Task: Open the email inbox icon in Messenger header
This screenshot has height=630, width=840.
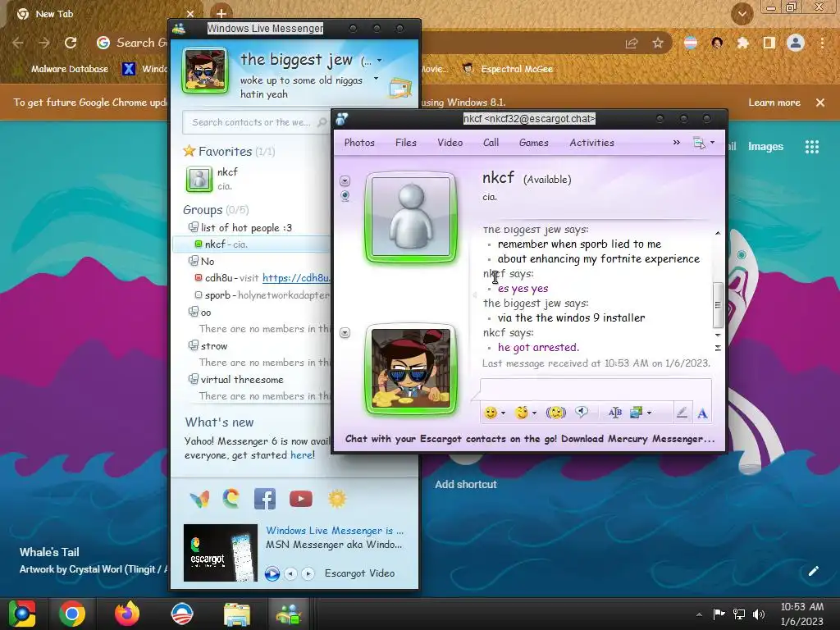Action: [x=400, y=87]
